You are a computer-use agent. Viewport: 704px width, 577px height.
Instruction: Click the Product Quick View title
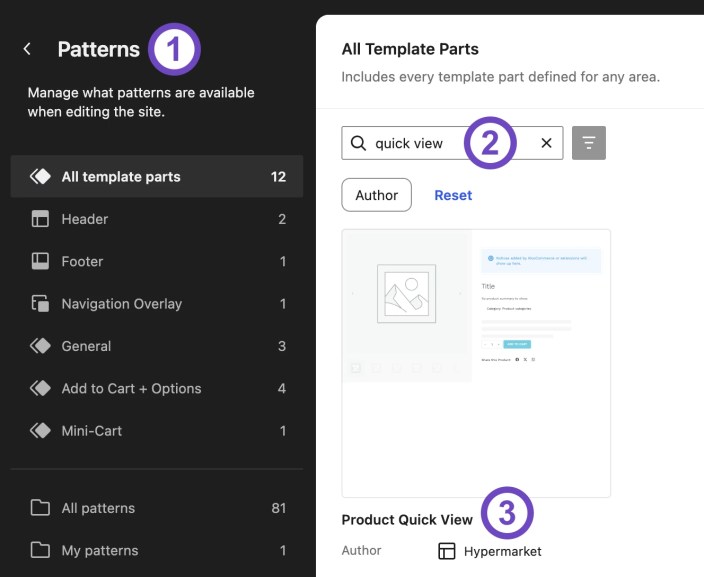pos(407,520)
